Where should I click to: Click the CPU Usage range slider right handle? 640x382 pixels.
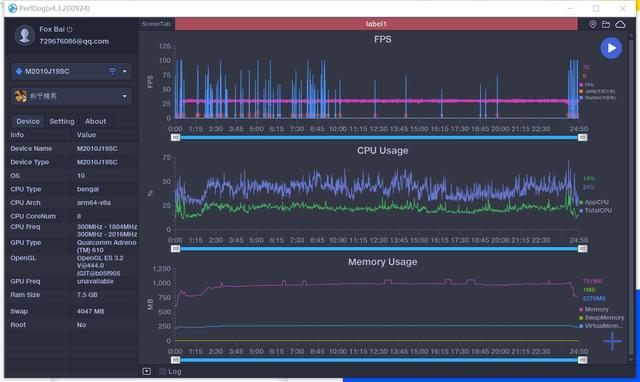pyautogui.click(x=582, y=249)
